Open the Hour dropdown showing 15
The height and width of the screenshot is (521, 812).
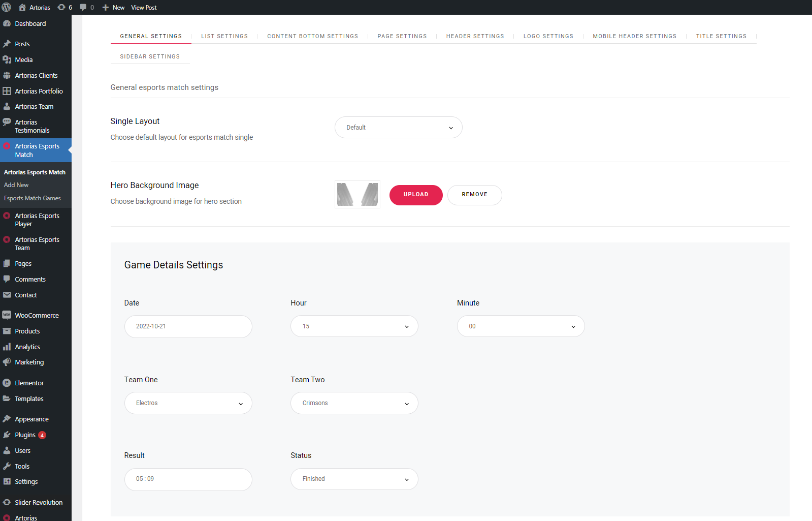[x=354, y=326]
